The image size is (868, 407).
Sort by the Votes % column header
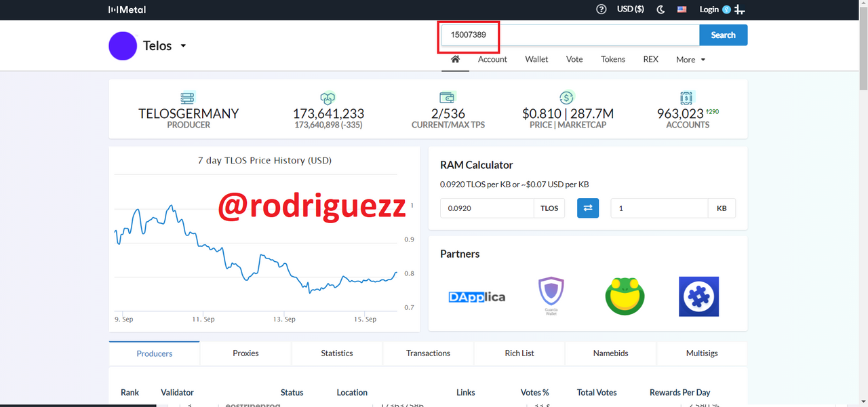click(x=534, y=393)
